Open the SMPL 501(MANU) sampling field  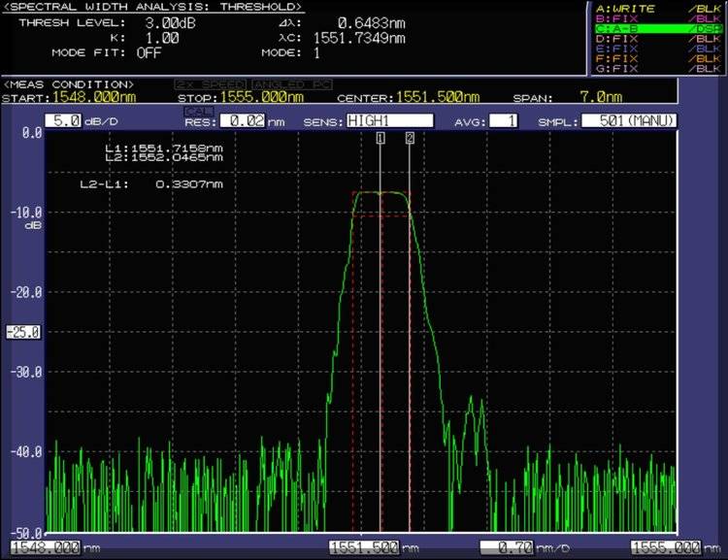coord(629,121)
